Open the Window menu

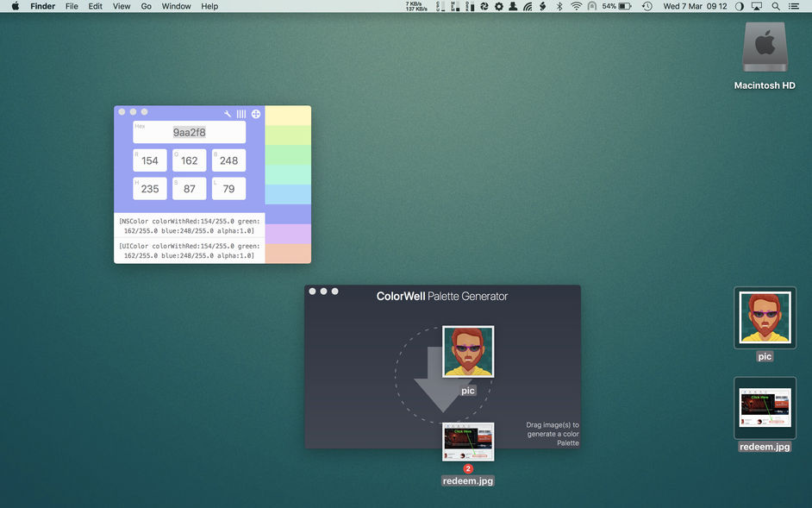(x=177, y=6)
